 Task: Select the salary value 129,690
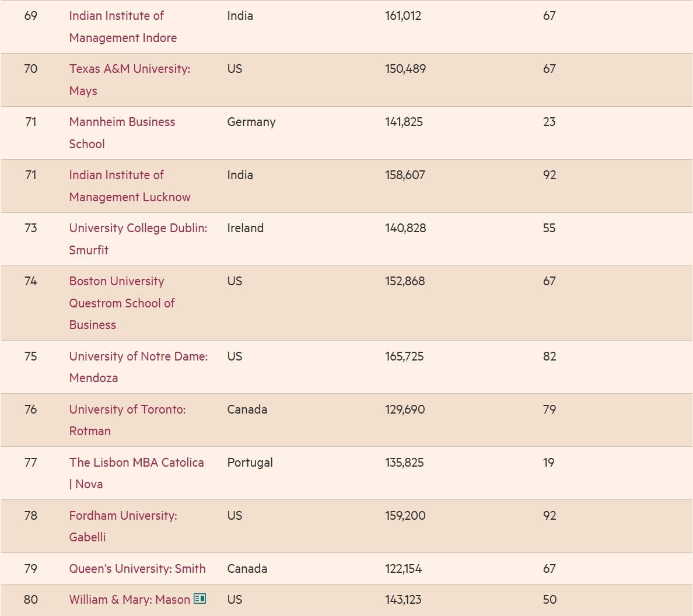[405, 409]
